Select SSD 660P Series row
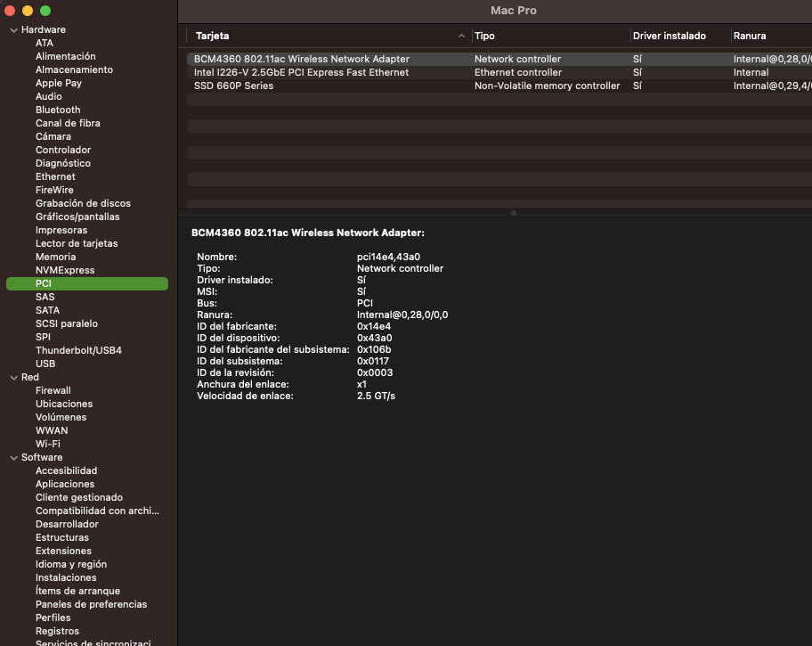Screen dimensions: 812x646 (x=499, y=86)
